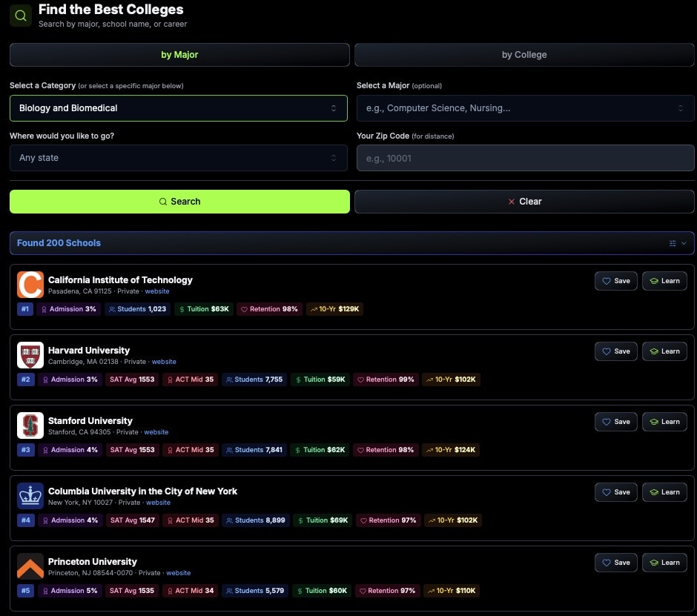
Task: Select the by Major tab
Action: pos(179,54)
